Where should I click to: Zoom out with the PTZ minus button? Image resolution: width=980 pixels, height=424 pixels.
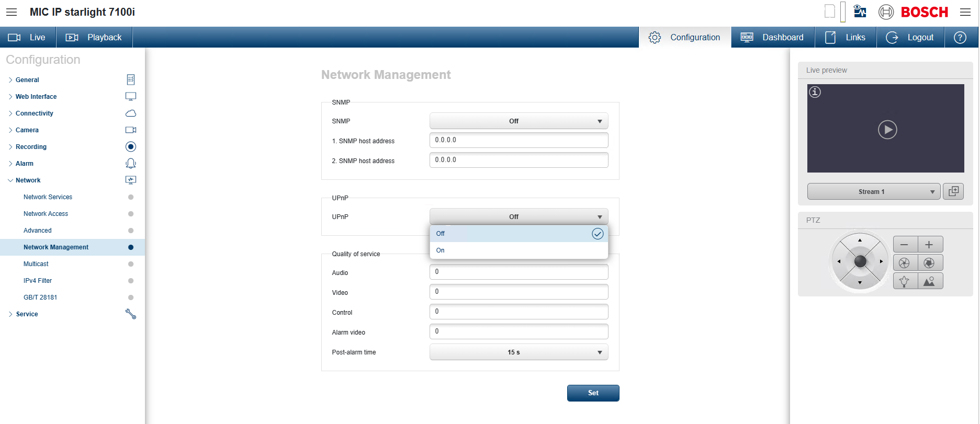pyautogui.click(x=905, y=244)
